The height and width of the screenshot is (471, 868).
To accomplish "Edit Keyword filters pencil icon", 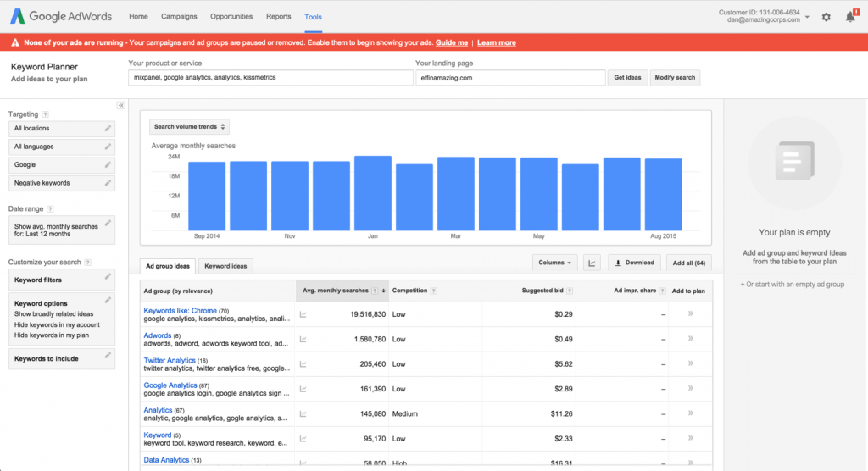I will pos(108,276).
